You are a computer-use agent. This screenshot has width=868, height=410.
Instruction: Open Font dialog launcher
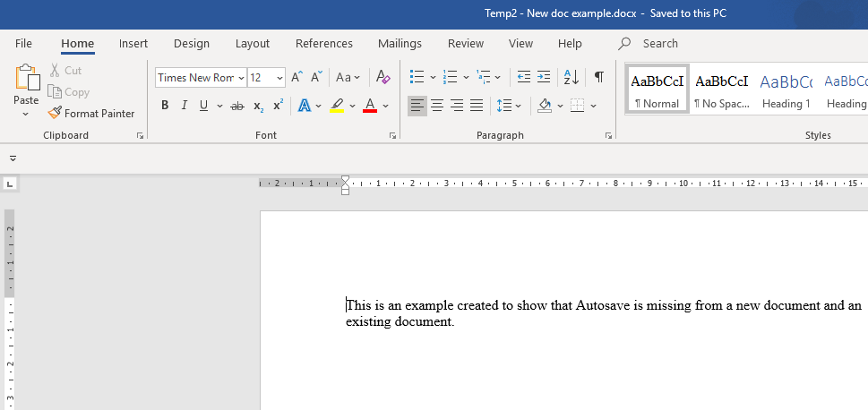(x=392, y=135)
